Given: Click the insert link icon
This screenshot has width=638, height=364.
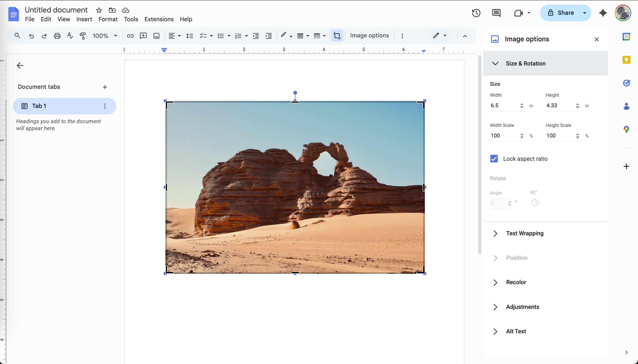Looking at the screenshot, I should click(130, 36).
